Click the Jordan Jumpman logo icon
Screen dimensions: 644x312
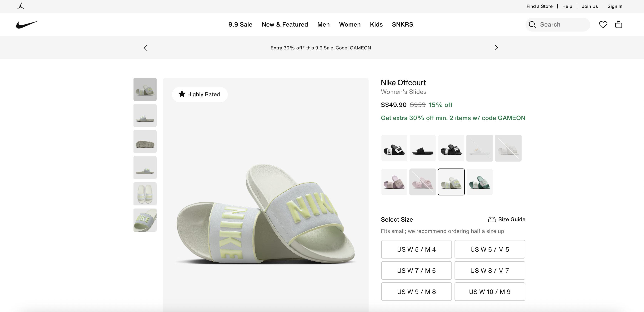point(21,6)
